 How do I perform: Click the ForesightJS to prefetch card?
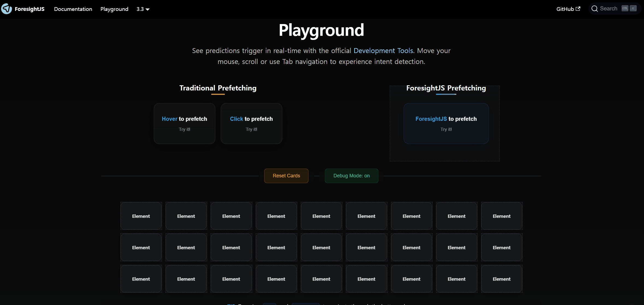click(x=446, y=124)
